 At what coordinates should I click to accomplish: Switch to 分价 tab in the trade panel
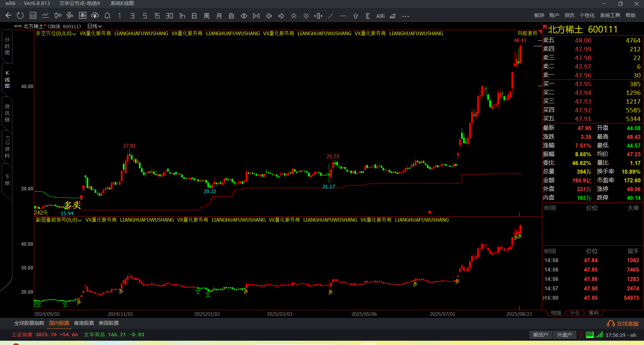pos(575,313)
